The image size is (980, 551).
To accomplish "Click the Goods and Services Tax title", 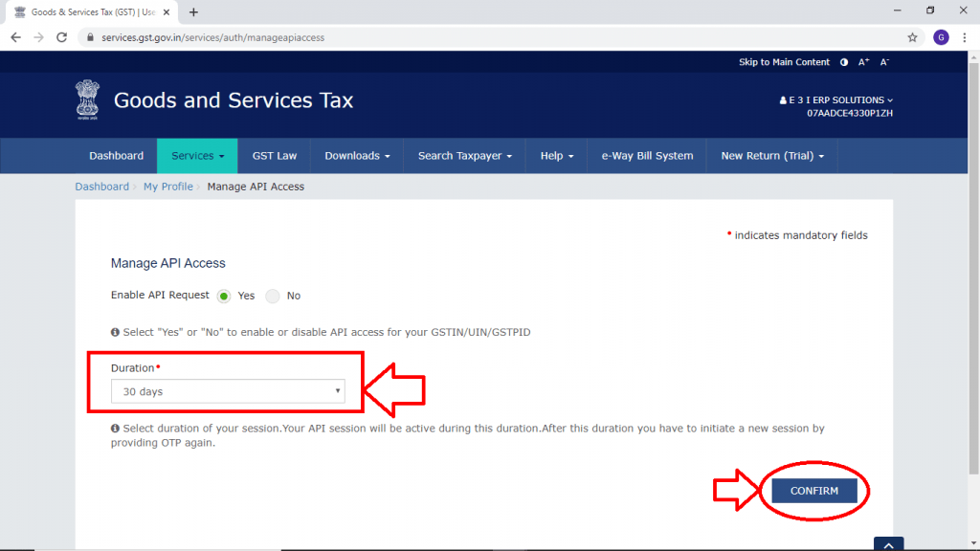I will tap(234, 99).
